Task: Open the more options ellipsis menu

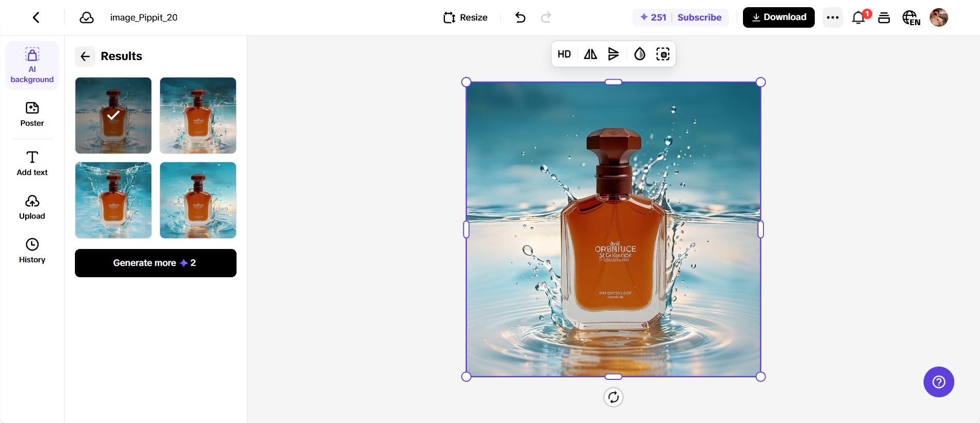Action: click(833, 17)
